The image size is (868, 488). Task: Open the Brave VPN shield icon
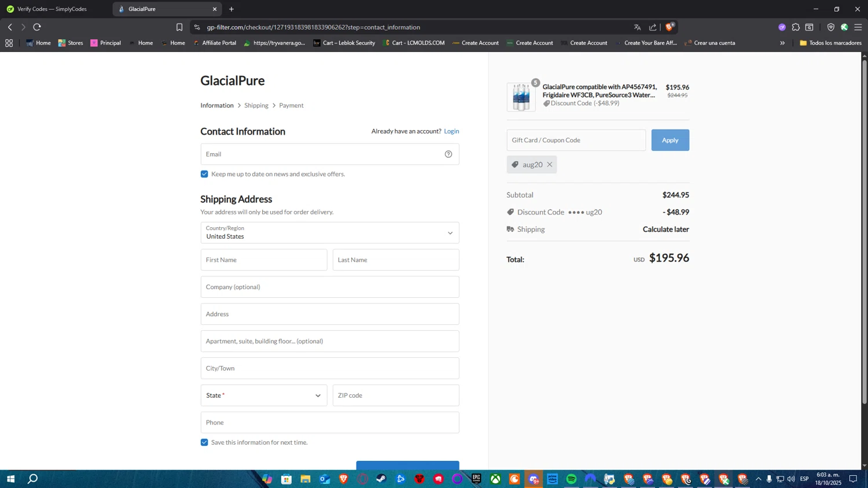click(x=831, y=27)
